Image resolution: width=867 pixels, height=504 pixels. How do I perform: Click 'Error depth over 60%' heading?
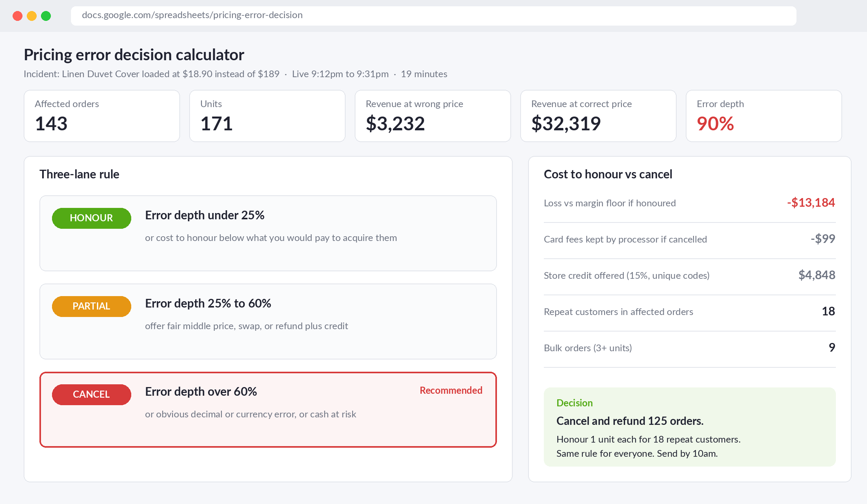[201, 392]
